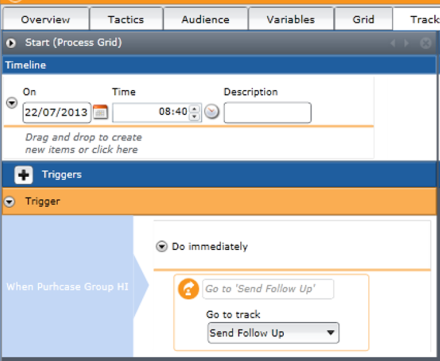Click the play icon beside Start (Process Grid)
This screenshot has height=361, width=440.
coord(11,43)
